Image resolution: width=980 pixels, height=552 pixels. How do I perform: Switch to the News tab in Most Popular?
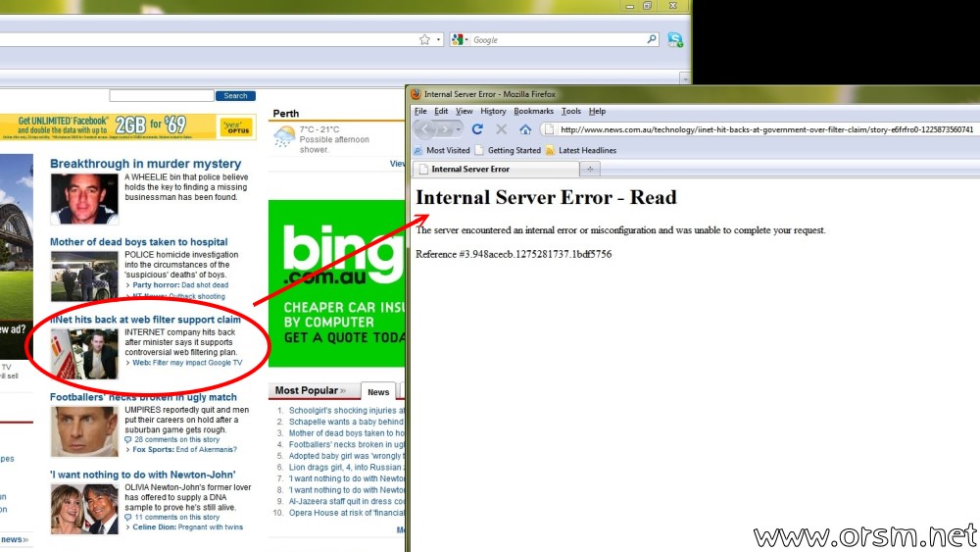(378, 392)
